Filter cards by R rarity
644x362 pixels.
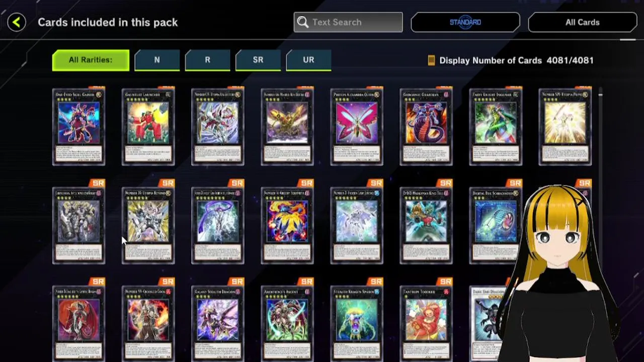207,60
